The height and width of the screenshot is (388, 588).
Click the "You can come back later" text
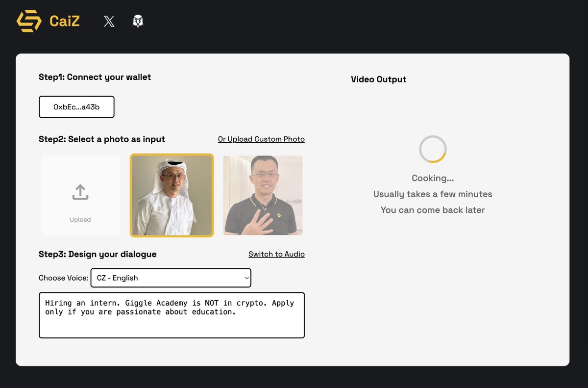(x=433, y=210)
